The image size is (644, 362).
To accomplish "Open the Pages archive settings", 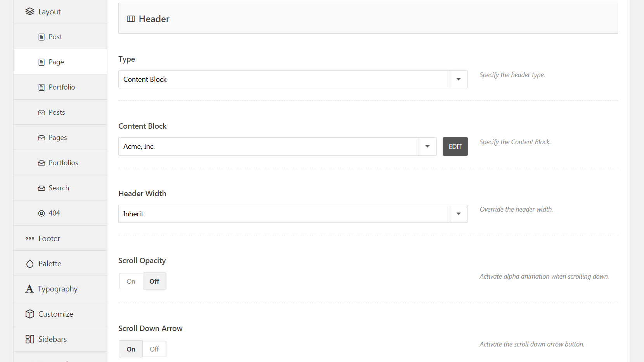I will (60, 138).
